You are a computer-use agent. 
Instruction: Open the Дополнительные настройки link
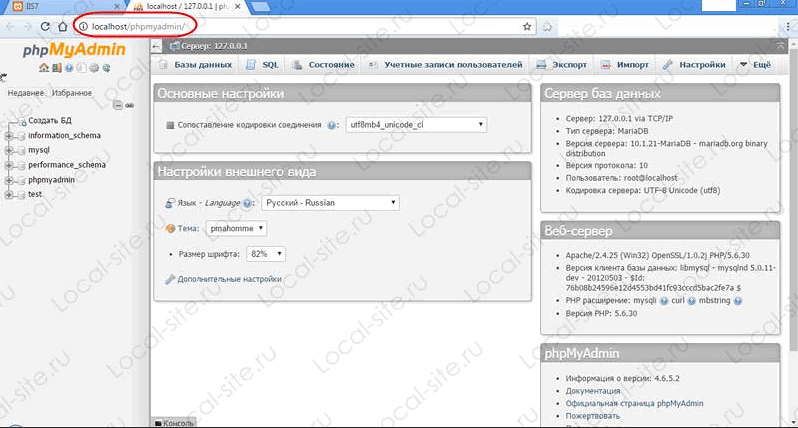tap(230, 279)
